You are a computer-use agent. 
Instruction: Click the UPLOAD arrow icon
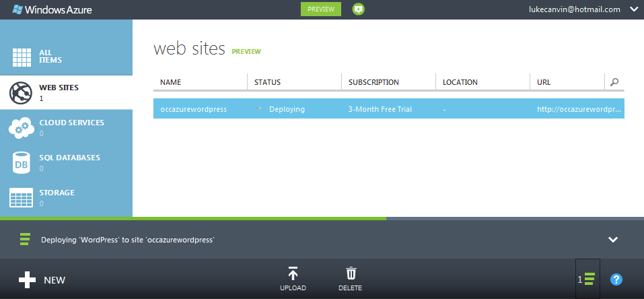[x=293, y=273]
